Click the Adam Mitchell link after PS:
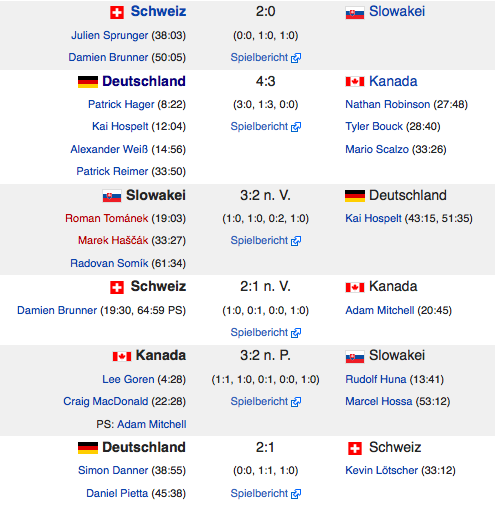Image resolution: width=495 pixels, height=519 pixels. point(152,424)
